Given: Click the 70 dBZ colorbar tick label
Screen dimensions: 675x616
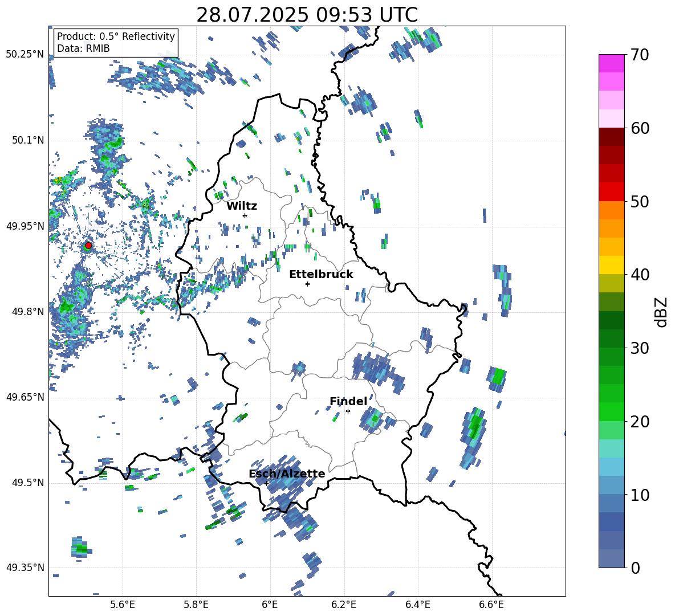Looking at the screenshot, I should pos(640,55).
